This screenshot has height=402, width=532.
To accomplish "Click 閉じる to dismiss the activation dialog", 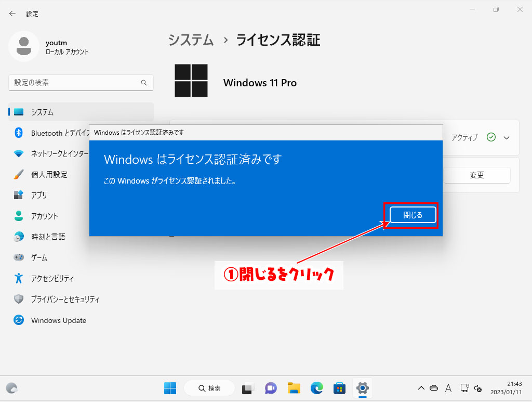I will 412,215.
